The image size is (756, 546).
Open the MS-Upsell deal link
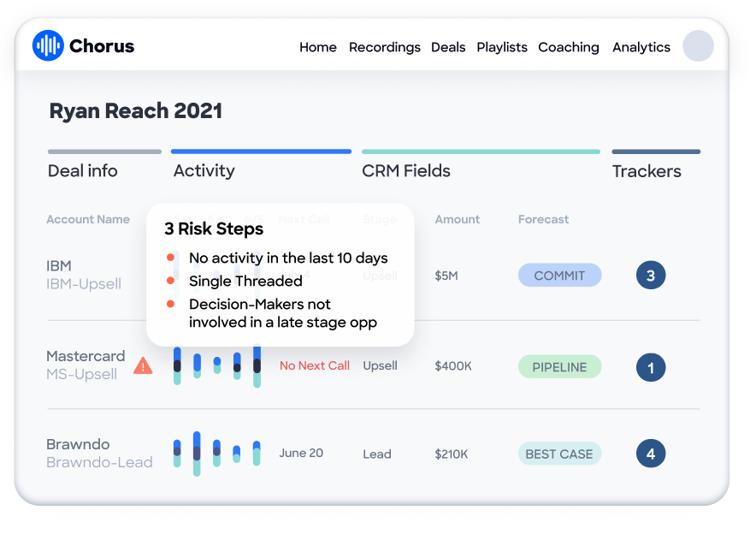coord(81,374)
